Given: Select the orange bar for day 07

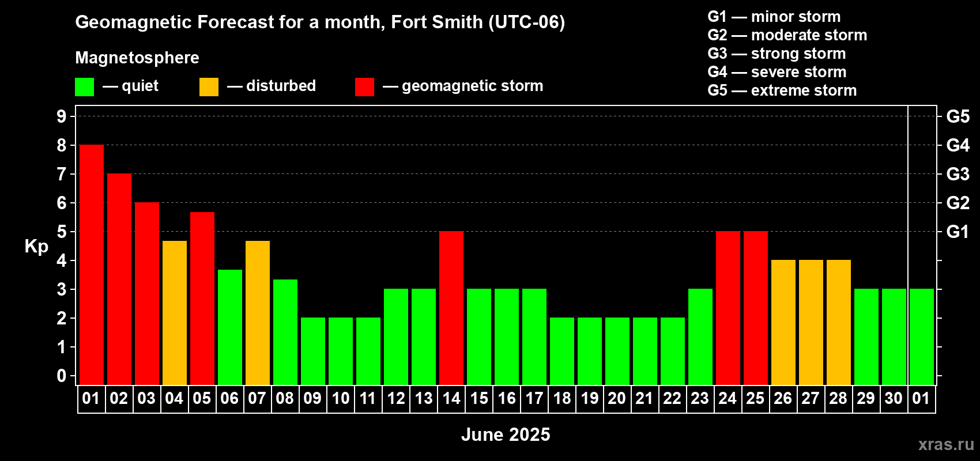Looking at the screenshot, I should 258,312.
